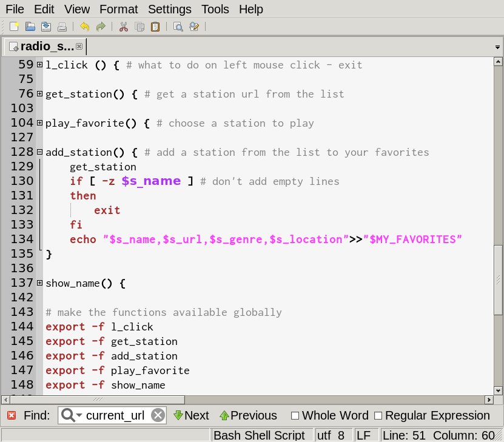504x442 pixels.
Task: Open the tab list dropdown arrow
Action: (x=497, y=47)
